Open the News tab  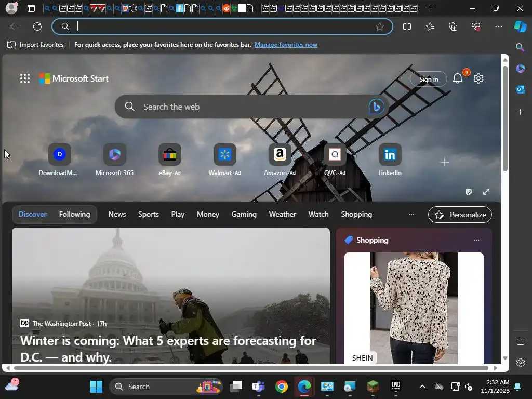pyautogui.click(x=117, y=215)
